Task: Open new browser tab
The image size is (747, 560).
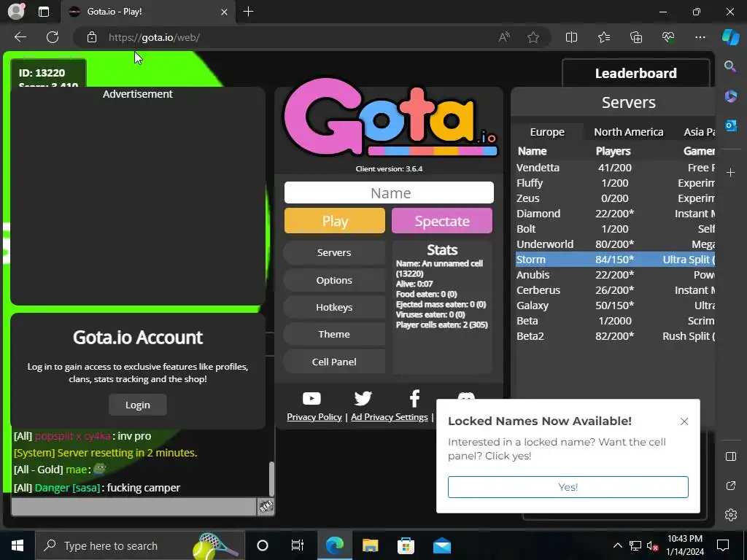Action: pos(248,12)
